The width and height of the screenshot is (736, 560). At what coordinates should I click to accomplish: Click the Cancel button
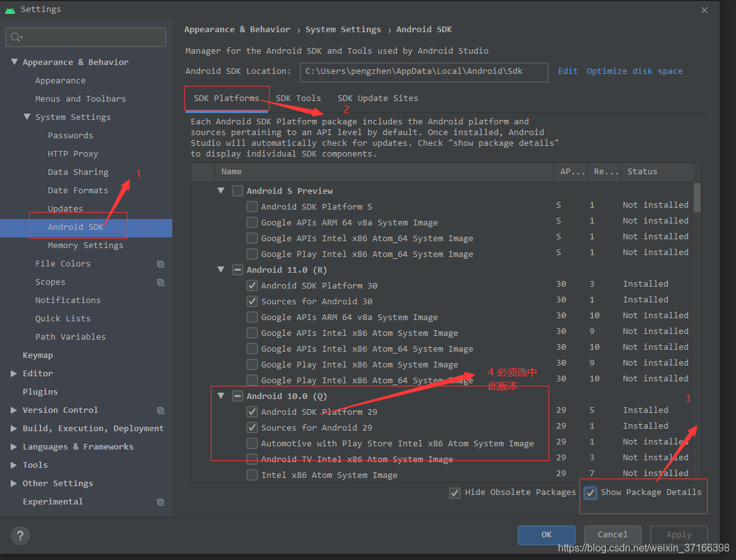(x=612, y=535)
